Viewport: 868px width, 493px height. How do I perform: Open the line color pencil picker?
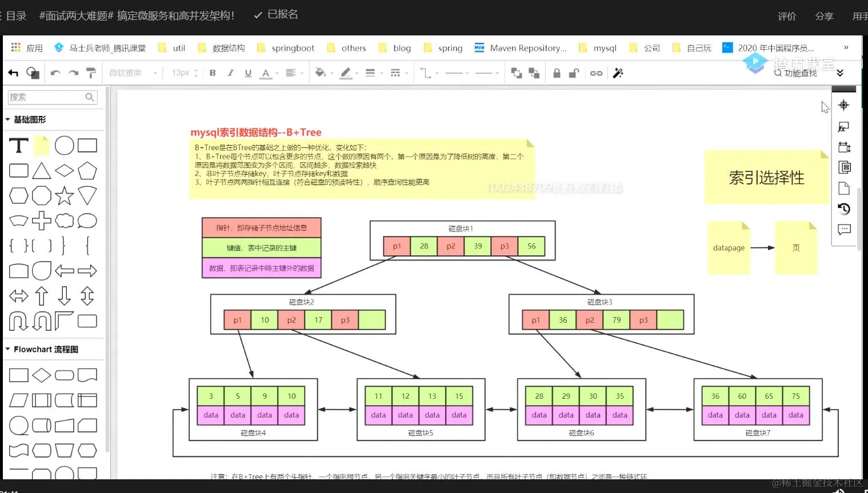click(349, 73)
